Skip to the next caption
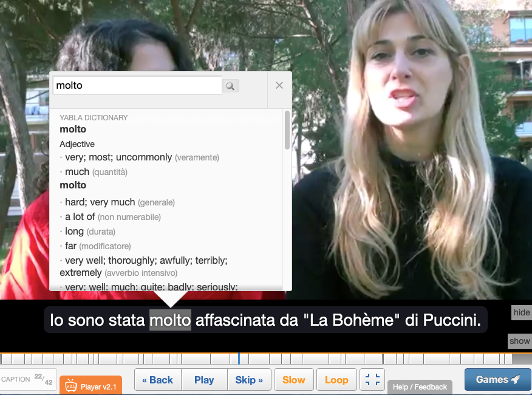Image resolution: width=532 pixels, height=395 pixels. [x=249, y=380]
